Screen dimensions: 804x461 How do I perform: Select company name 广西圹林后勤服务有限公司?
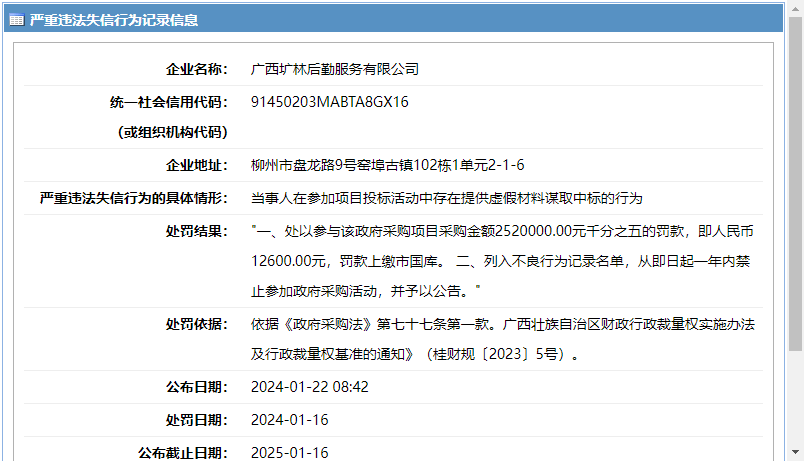tap(335, 69)
